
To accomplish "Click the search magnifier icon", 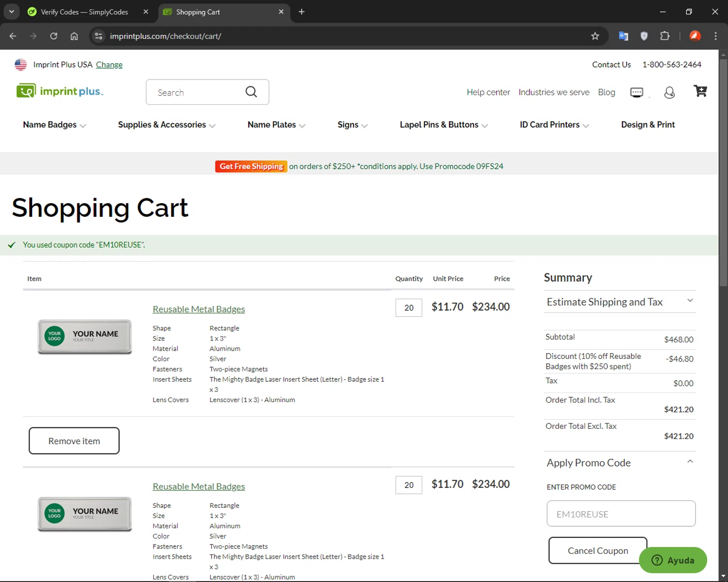I will 251,92.
